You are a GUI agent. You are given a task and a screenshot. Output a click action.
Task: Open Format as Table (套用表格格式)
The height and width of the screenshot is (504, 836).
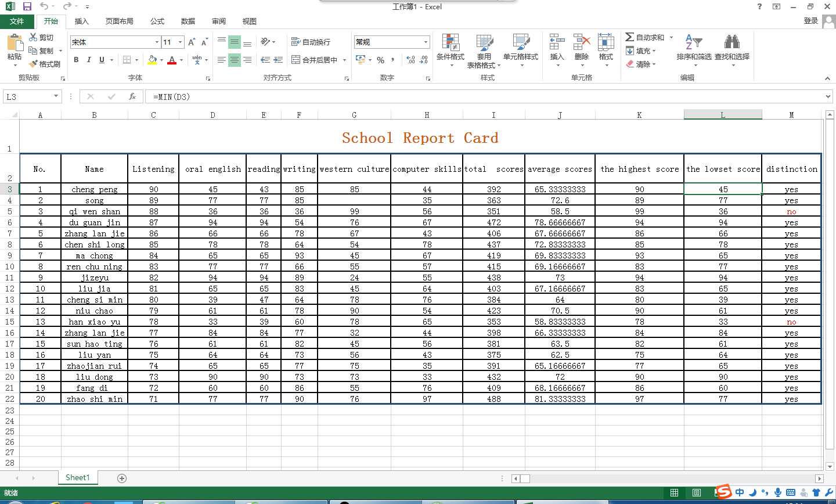[x=484, y=51]
